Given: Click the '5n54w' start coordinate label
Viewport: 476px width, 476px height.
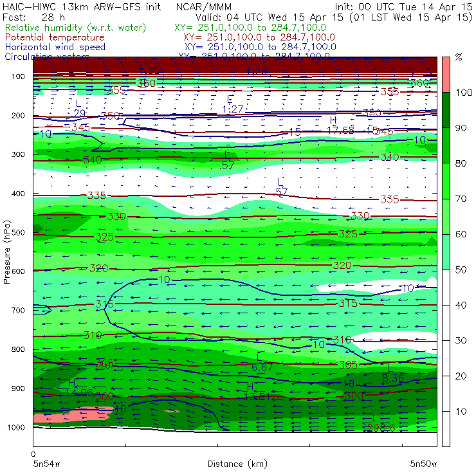Looking at the screenshot, I should (47, 464).
